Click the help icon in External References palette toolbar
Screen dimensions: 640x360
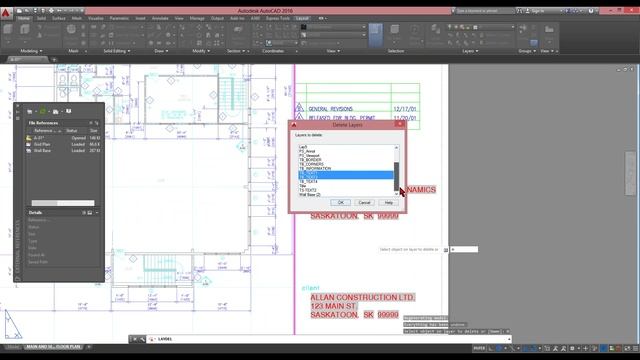[69, 111]
